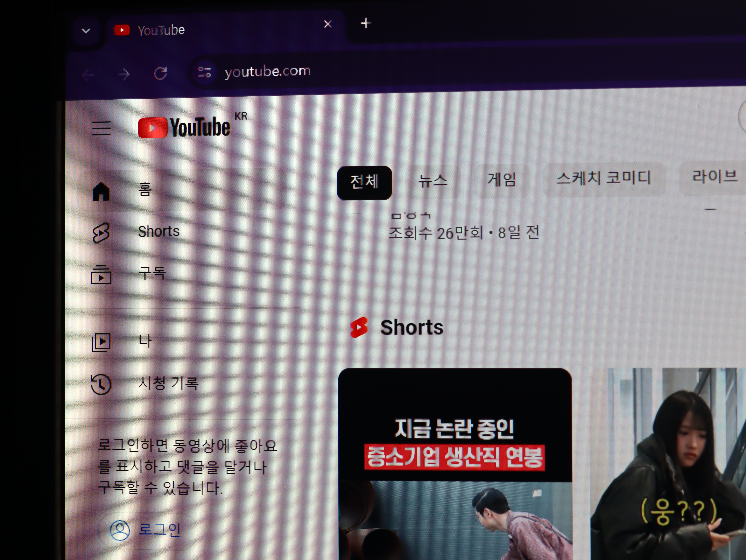
Task: Open a new browser tab with plus
Action: [366, 23]
